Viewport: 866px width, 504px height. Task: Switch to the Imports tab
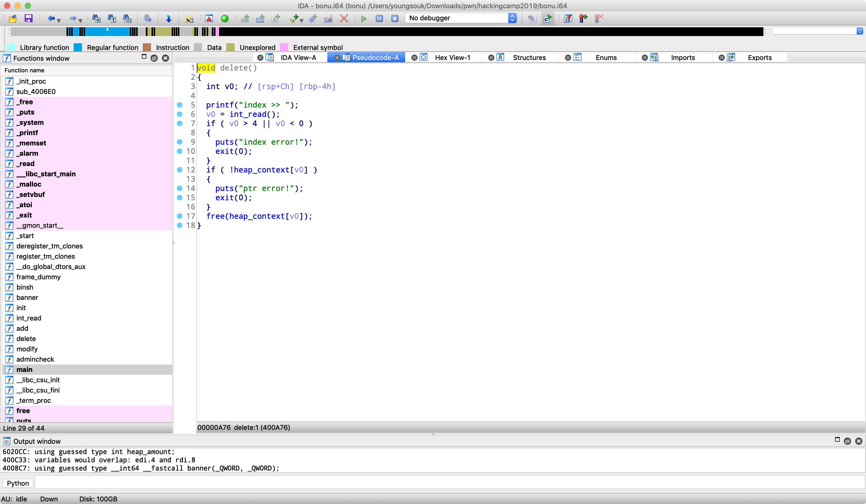click(x=682, y=58)
